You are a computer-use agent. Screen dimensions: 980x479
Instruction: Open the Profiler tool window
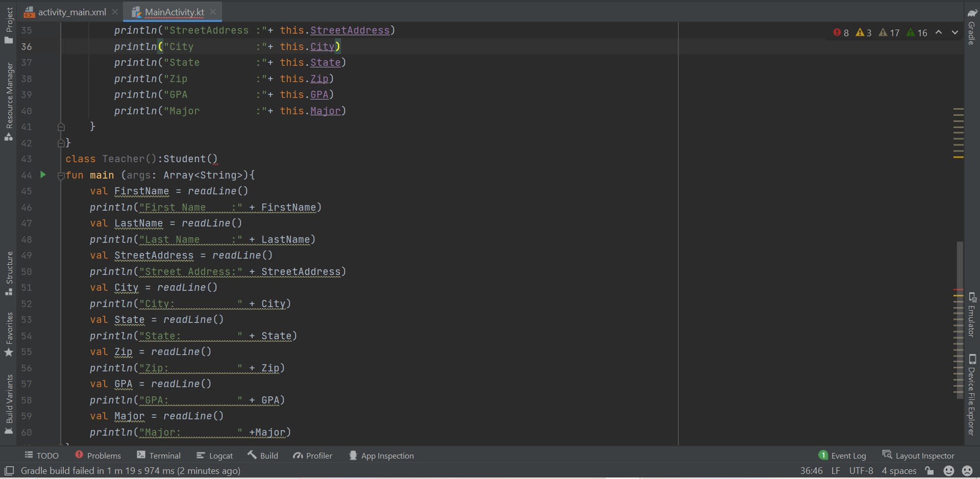(x=312, y=456)
